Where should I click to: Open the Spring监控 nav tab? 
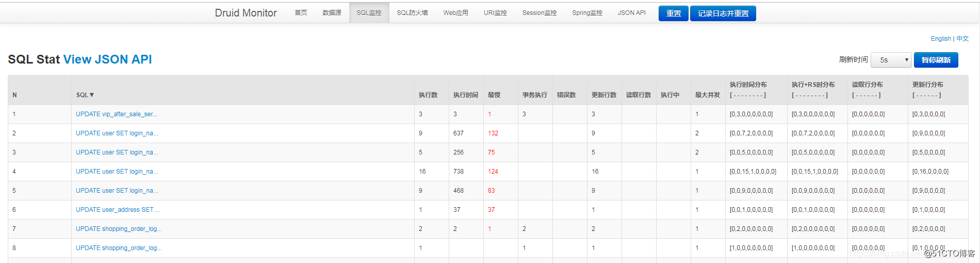pyautogui.click(x=587, y=13)
